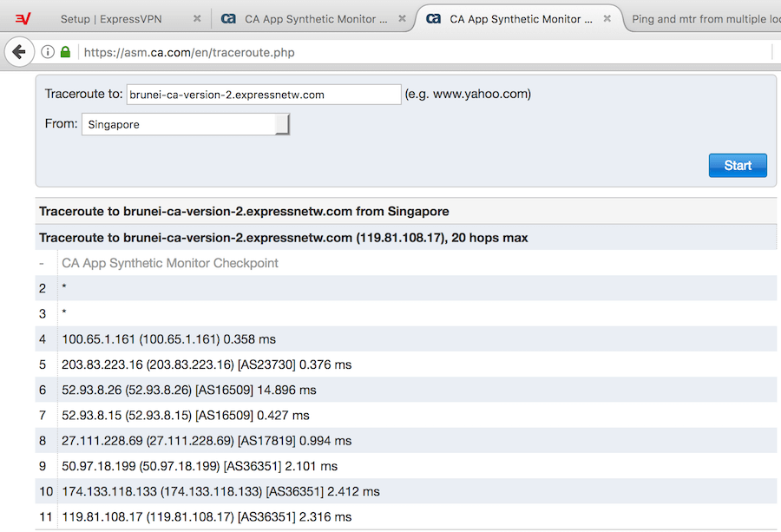Close the active CA App Synthetic Monitor tab
Image resolution: width=781 pixels, height=532 pixels.
(607, 18)
